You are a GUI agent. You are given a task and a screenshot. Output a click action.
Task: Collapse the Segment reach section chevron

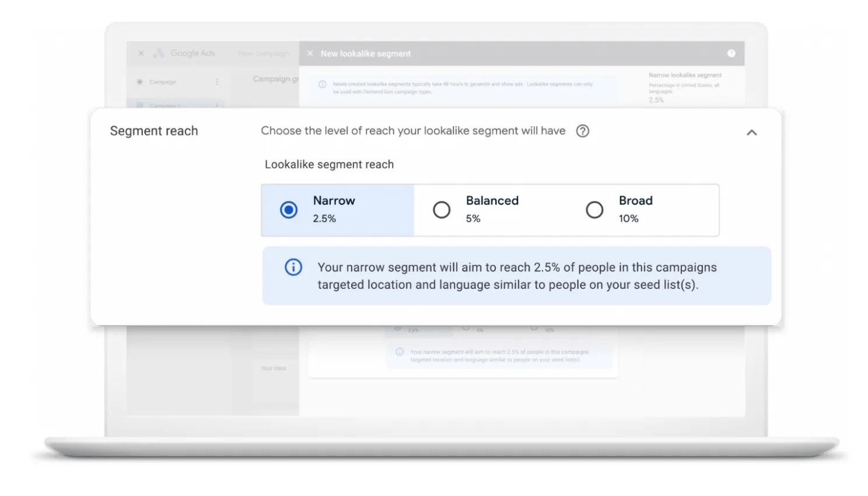pos(752,132)
